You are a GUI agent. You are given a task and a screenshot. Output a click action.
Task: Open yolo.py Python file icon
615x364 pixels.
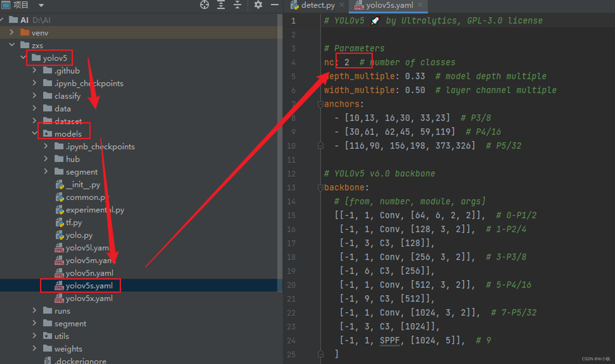[x=60, y=235]
